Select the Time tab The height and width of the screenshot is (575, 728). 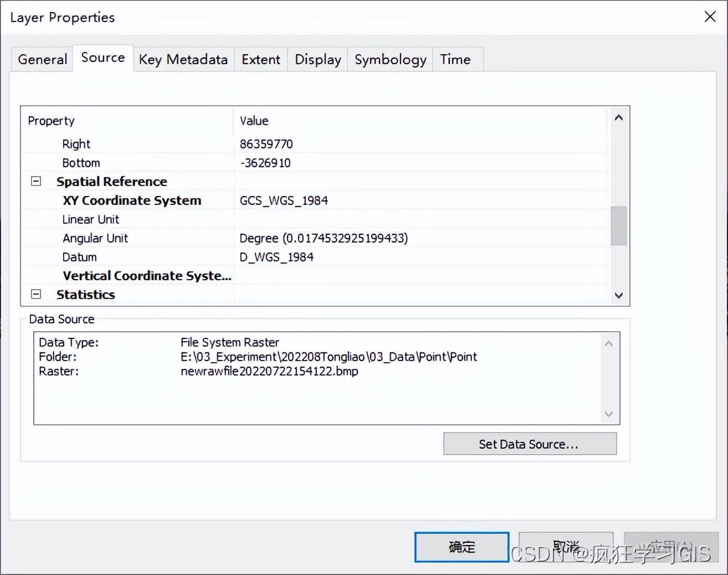coord(455,59)
